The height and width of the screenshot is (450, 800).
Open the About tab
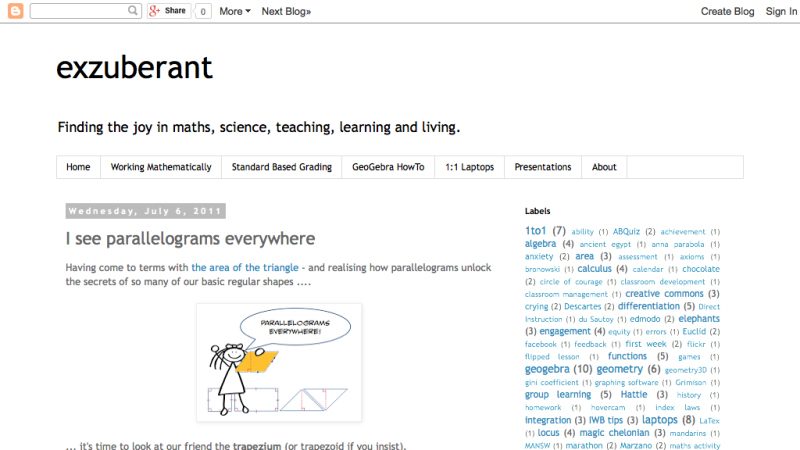[x=604, y=167]
